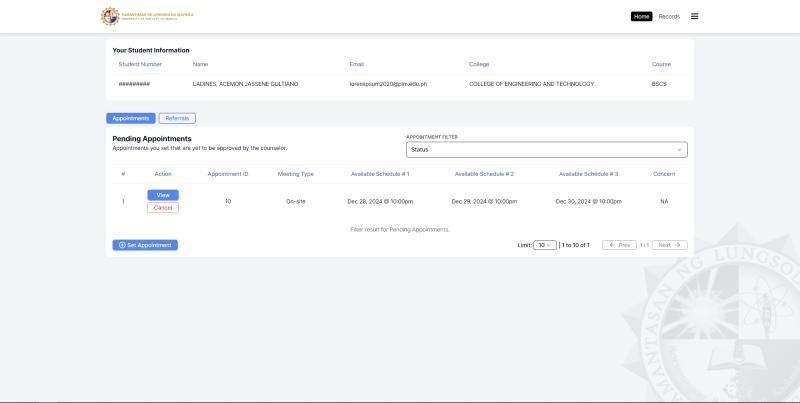800x403 pixels.
Task: Click the university seal logo
Action: point(109,16)
